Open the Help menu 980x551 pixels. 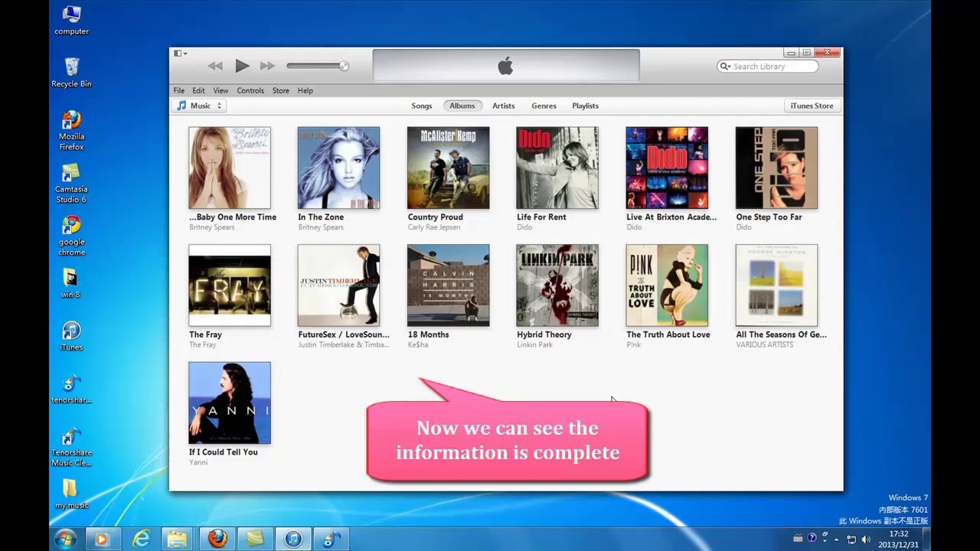tap(305, 90)
